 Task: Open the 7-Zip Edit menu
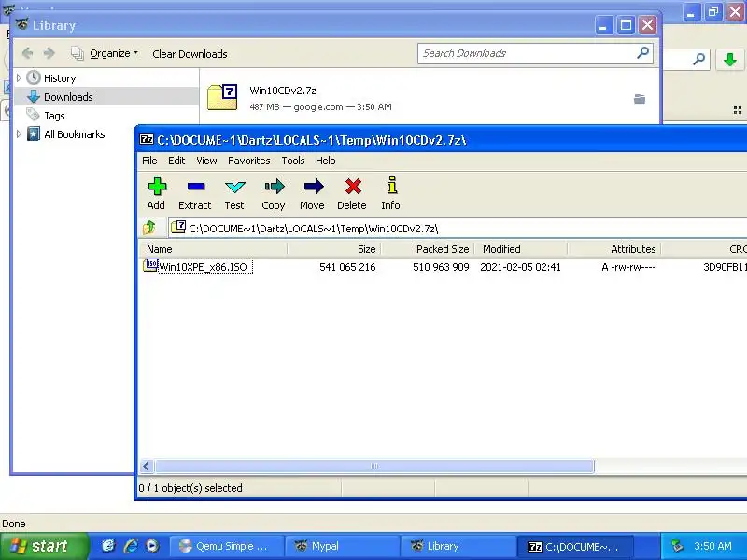[176, 161]
